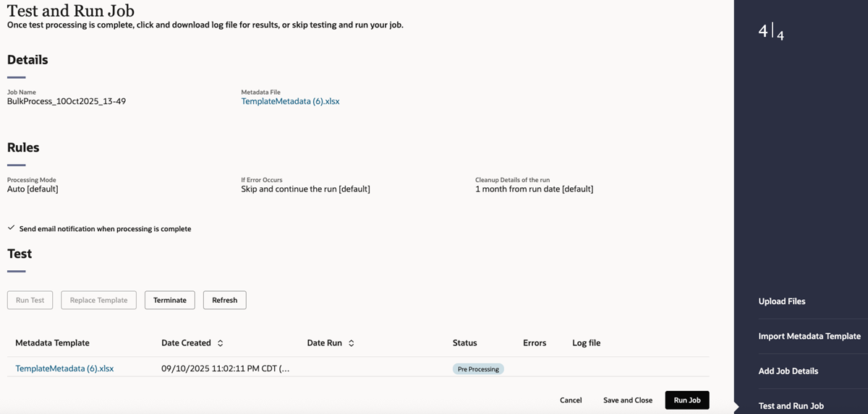Select the Test and Run Job step
The image size is (868, 414).
(x=791, y=405)
